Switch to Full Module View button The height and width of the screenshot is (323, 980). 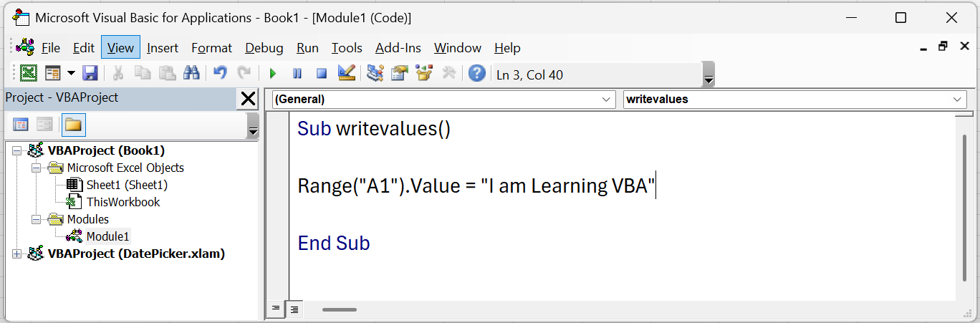coord(294,309)
